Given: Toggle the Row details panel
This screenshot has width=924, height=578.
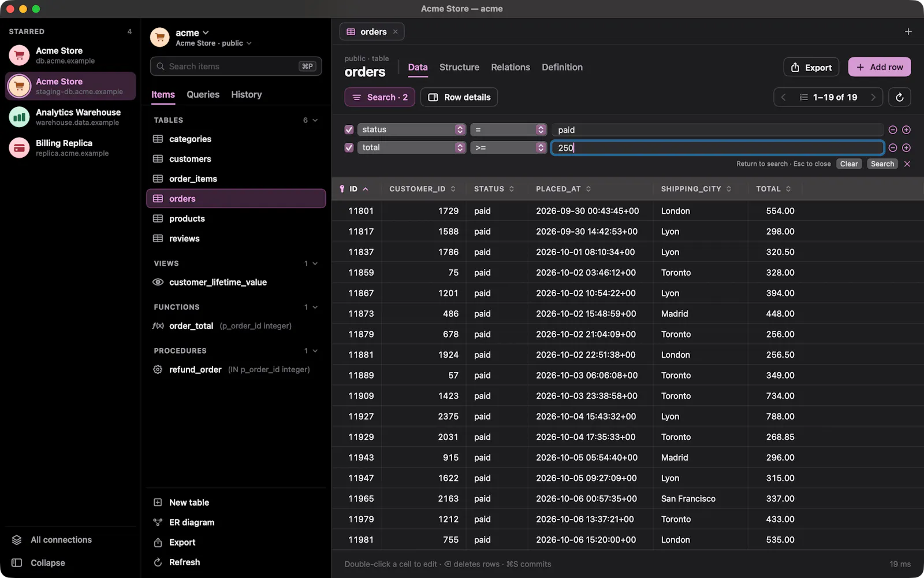Looking at the screenshot, I should 459,97.
